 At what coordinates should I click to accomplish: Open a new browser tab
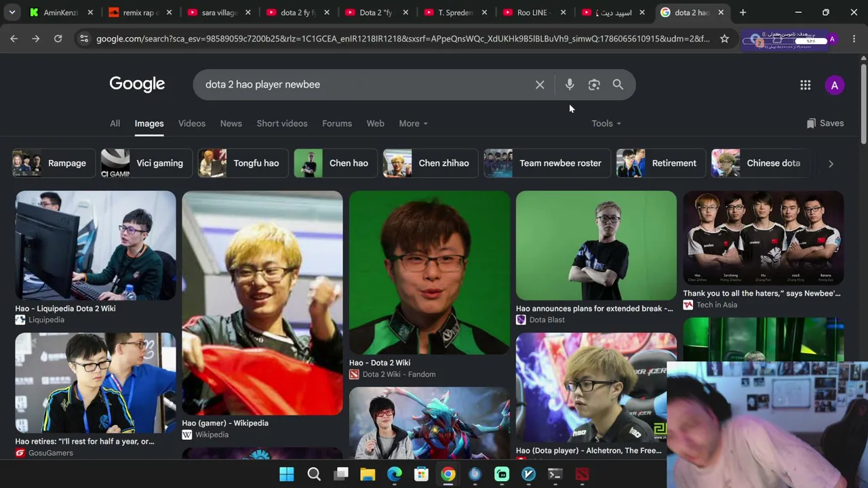click(743, 12)
